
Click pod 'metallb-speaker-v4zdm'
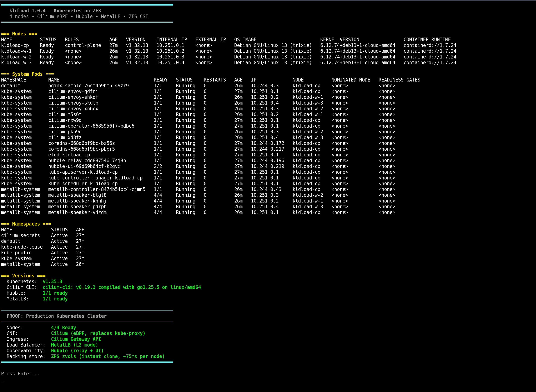[x=78, y=212]
